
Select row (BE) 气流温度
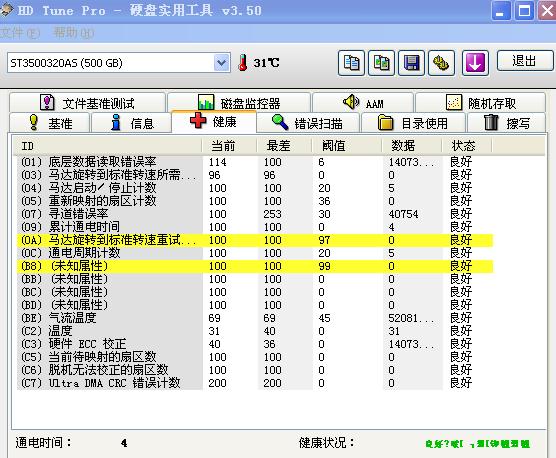255,318
